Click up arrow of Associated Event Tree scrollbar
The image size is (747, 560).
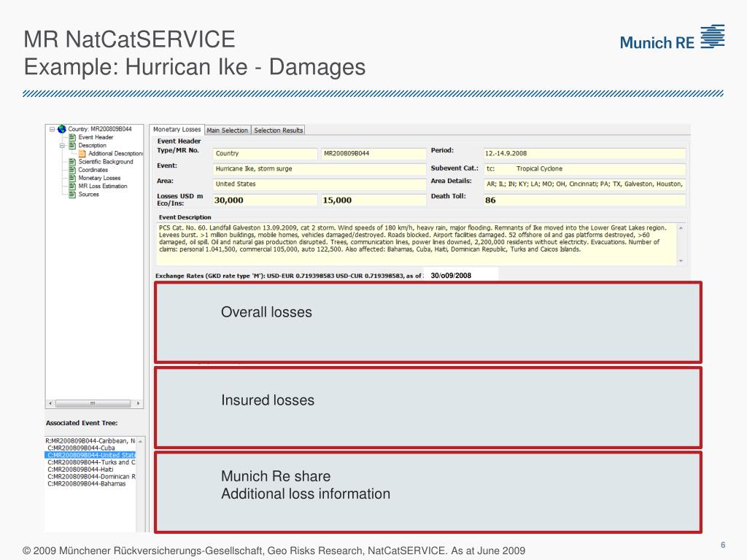[x=141, y=441]
